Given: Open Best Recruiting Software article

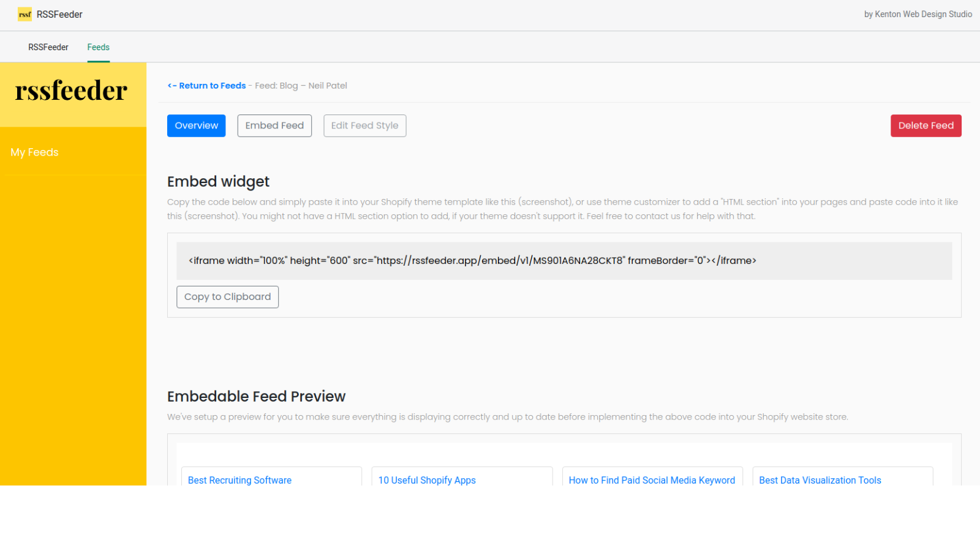Looking at the screenshot, I should (239, 481).
